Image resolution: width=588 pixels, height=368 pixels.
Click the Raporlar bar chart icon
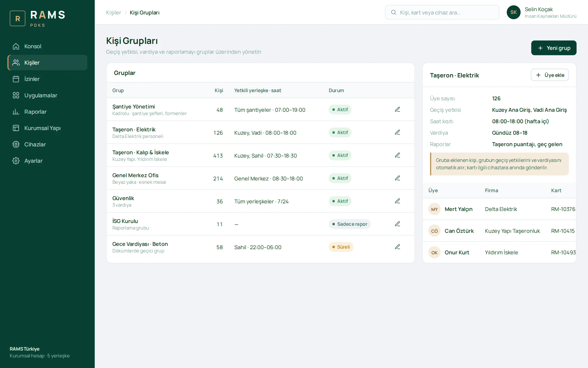click(x=16, y=112)
